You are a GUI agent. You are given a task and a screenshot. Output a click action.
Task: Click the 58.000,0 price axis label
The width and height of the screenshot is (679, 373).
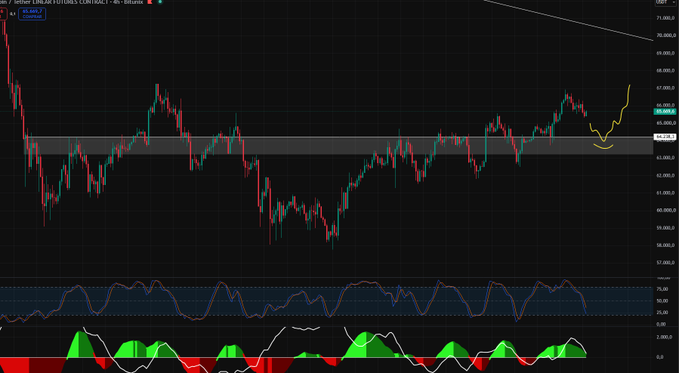[666, 245]
